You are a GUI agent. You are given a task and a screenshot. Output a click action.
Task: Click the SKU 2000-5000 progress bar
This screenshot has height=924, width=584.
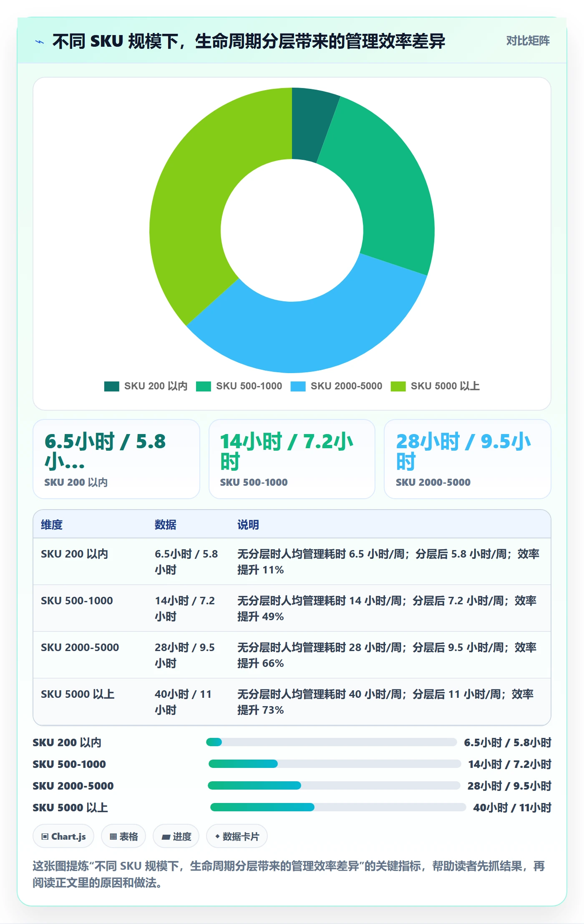point(334,785)
